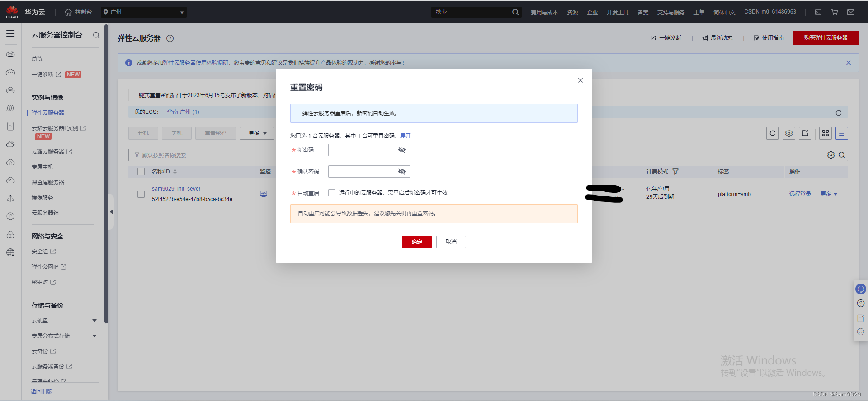Open the CloudShell terminal icon
Viewport: 868px width, 401px height.
coord(818,12)
